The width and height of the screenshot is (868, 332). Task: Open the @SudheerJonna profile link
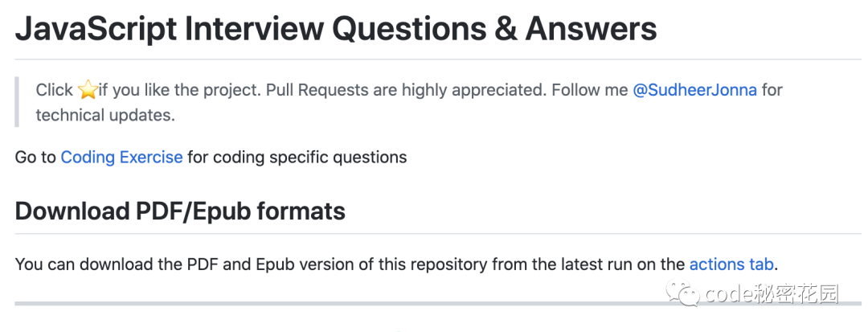[694, 90]
